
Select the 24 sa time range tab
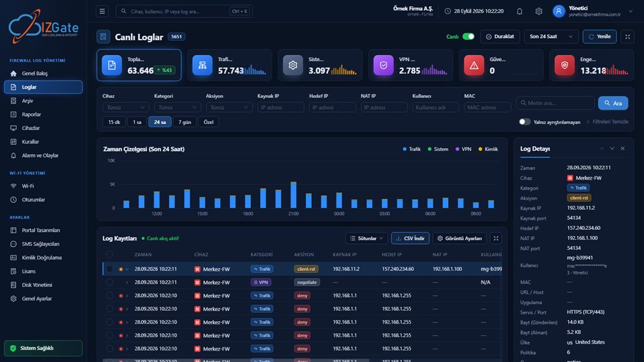160,122
